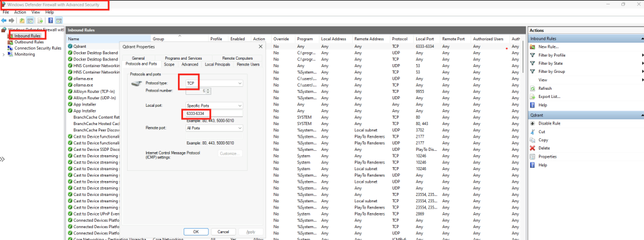Image resolution: width=644 pixels, height=240 pixels.
Task: Expand the Monitoring tree node arrow
Action: tap(4, 54)
